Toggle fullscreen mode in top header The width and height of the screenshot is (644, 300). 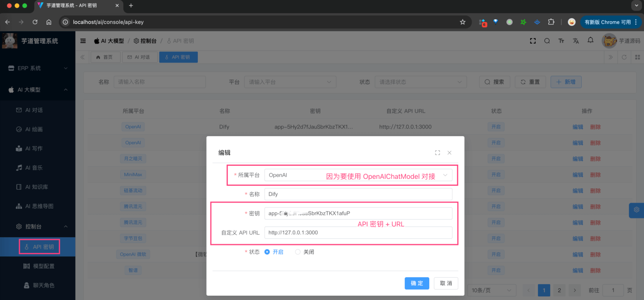533,41
